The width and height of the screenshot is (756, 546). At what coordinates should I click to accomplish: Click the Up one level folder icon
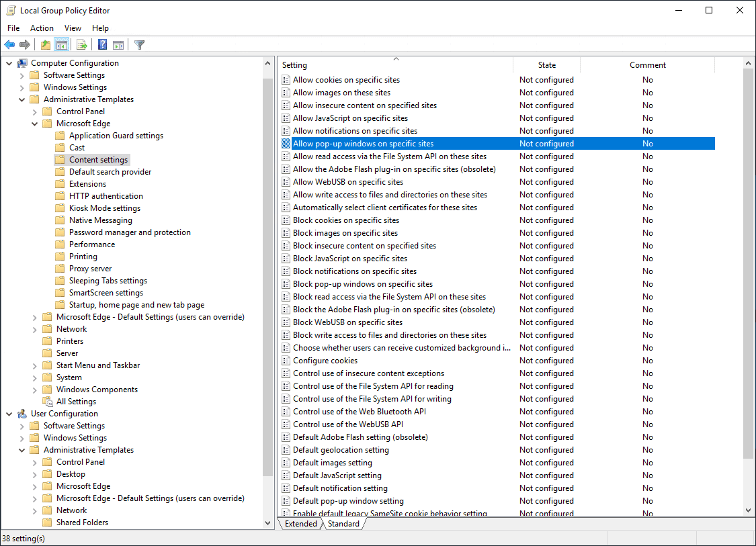(x=45, y=45)
